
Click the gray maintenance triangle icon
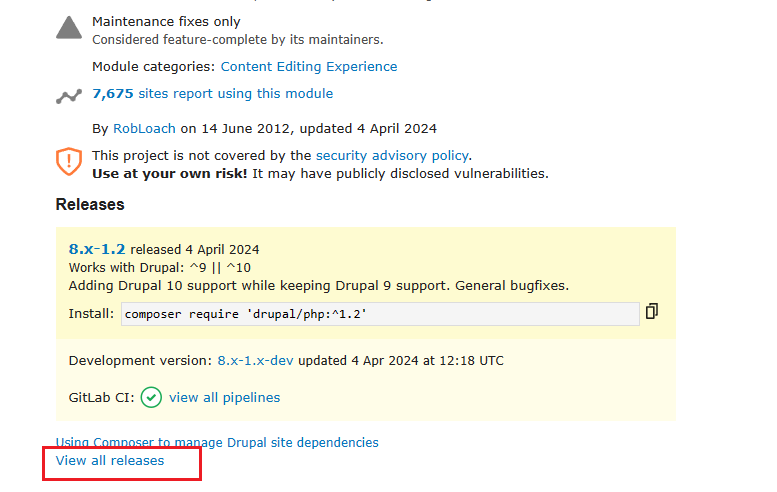click(69, 27)
